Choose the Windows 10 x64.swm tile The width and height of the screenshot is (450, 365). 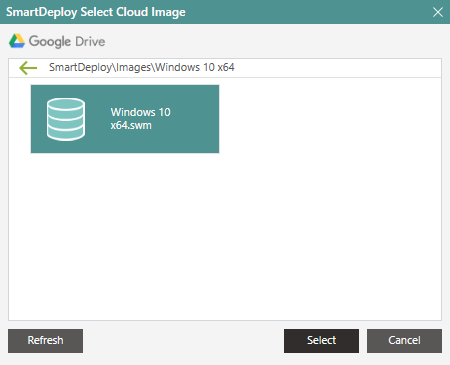tap(125, 119)
